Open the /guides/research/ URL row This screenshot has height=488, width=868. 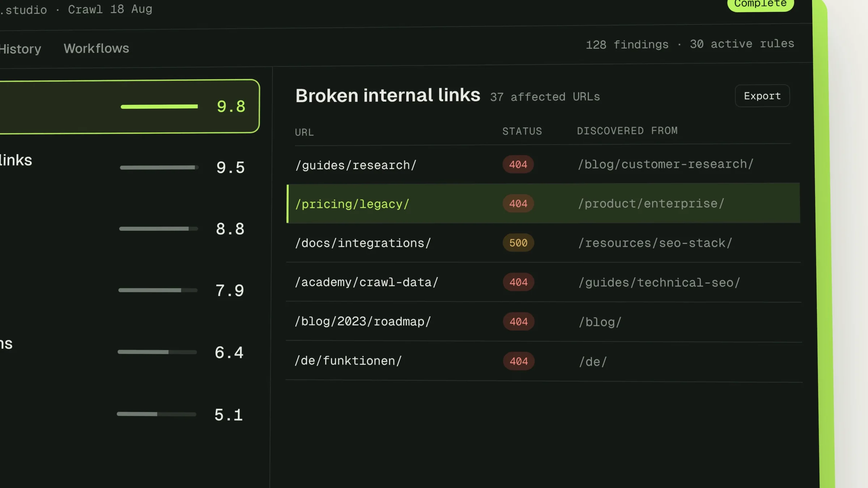(x=543, y=164)
